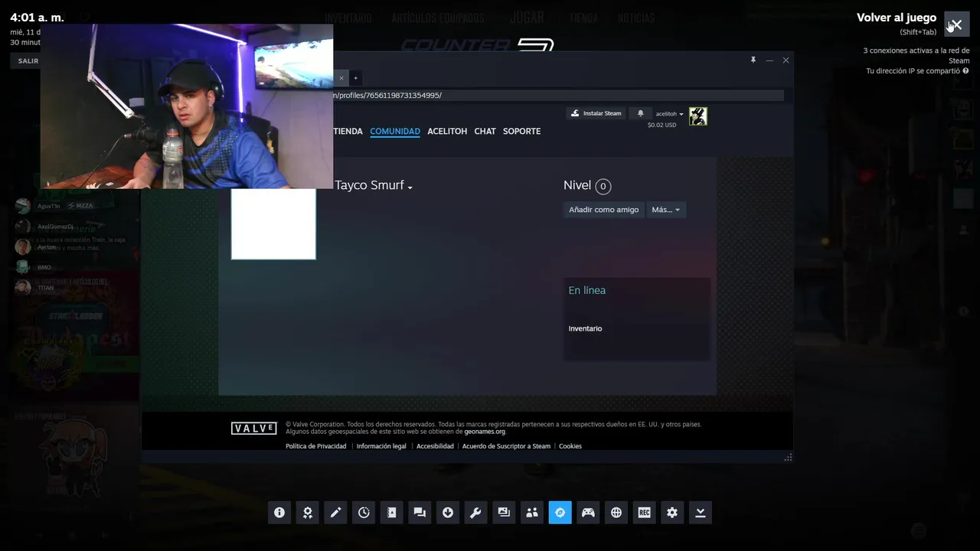Click Volver al juego text
Image resolution: width=980 pixels, height=551 pixels.
[897, 18]
